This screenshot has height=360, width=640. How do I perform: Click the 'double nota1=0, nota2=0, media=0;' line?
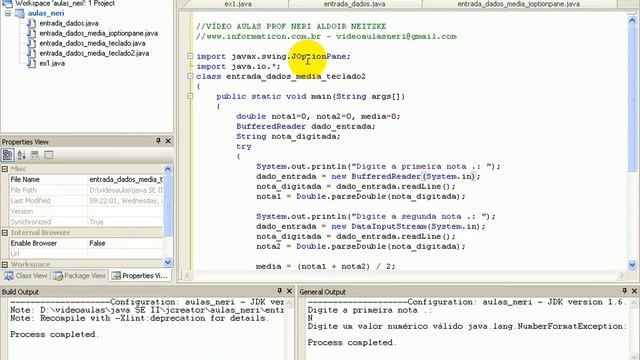coord(318,116)
